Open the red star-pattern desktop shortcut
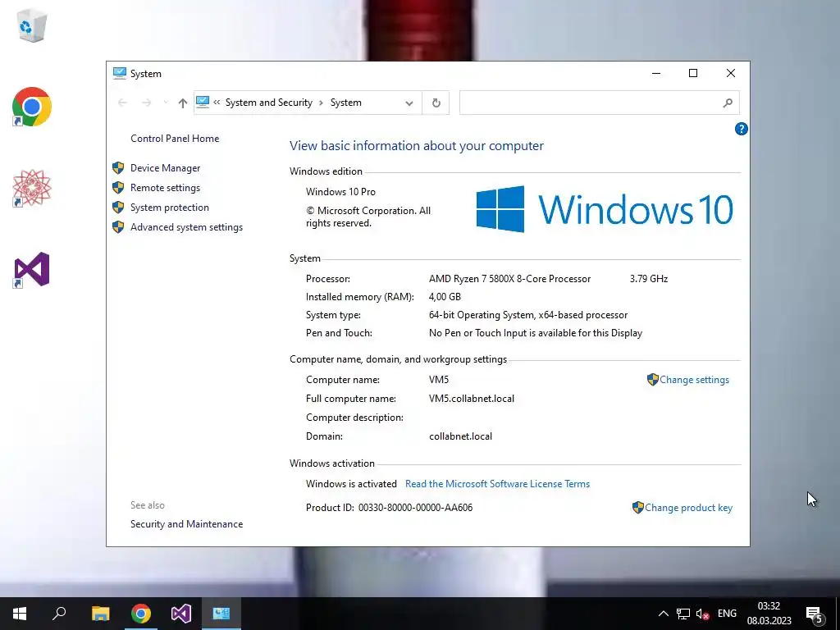This screenshot has height=630, width=840. (x=32, y=188)
